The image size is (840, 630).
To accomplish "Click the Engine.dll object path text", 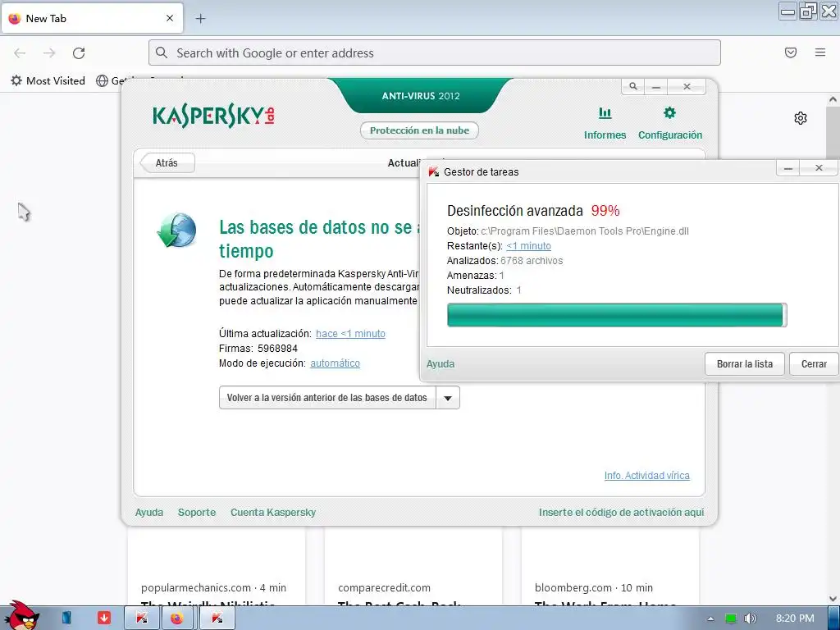I will (584, 231).
